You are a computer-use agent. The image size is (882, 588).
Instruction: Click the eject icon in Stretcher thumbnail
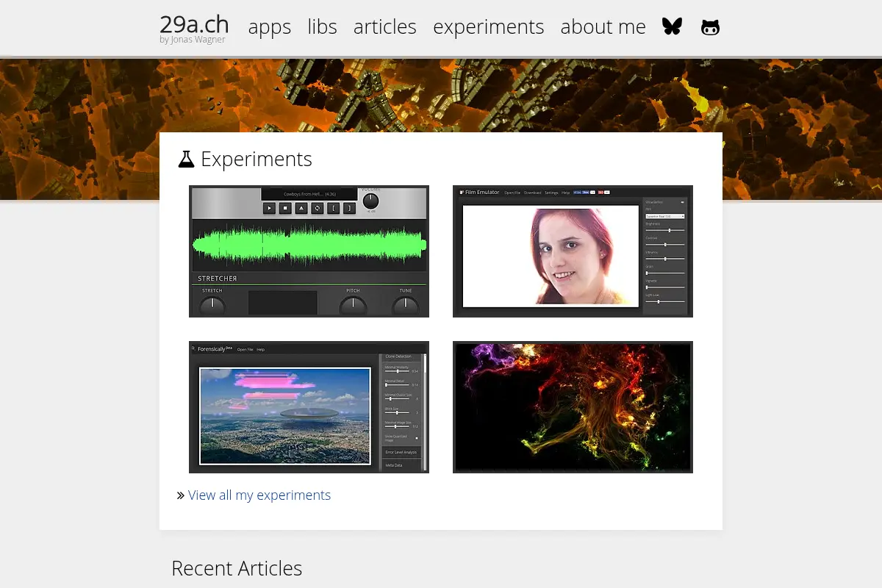click(x=301, y=208)
